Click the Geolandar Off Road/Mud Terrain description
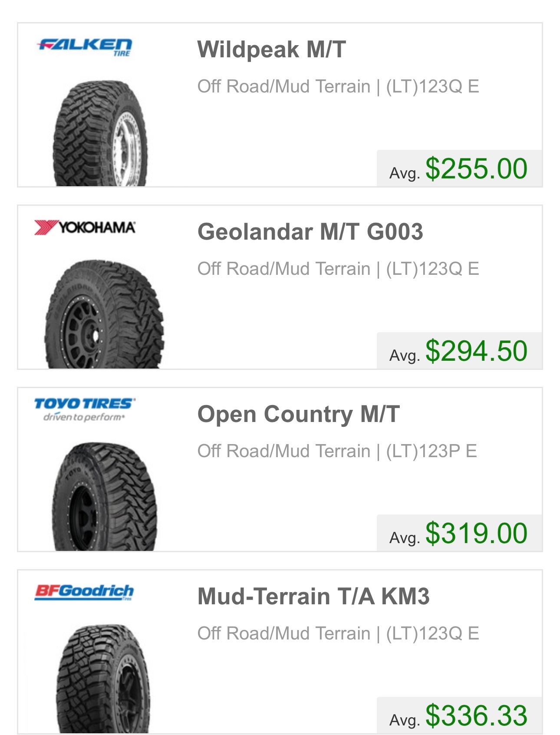This screenshot has width=560, height=735. pos(338,269)
